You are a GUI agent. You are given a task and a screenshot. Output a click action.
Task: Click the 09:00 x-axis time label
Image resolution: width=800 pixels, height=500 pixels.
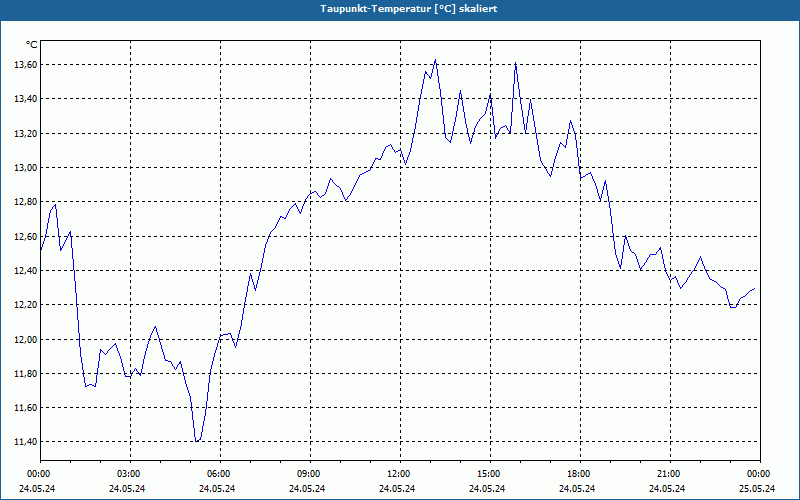click(x=310, y=474)
